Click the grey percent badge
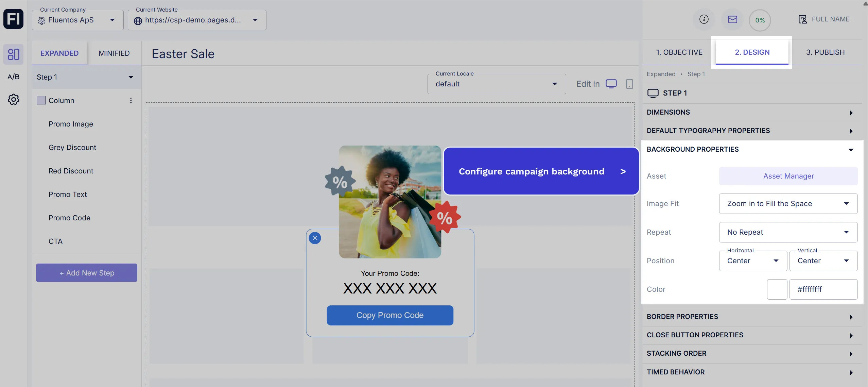Screen dimensions: 868x387 (x=340, y=181)
